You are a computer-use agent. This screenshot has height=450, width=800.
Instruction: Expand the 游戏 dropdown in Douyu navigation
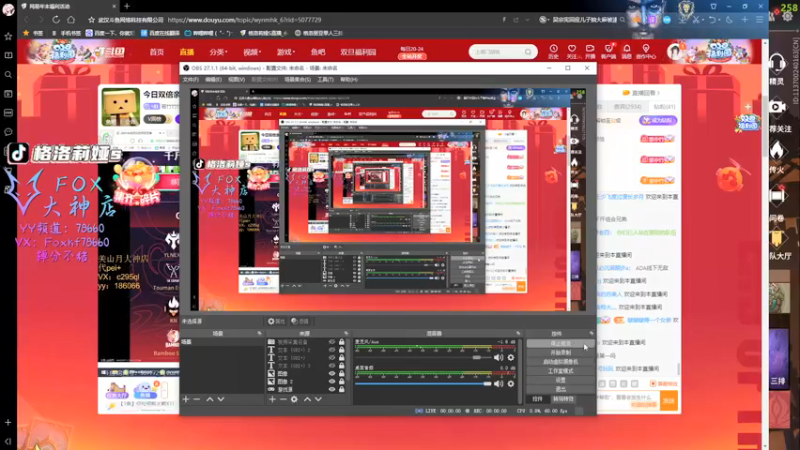point(286,52)
